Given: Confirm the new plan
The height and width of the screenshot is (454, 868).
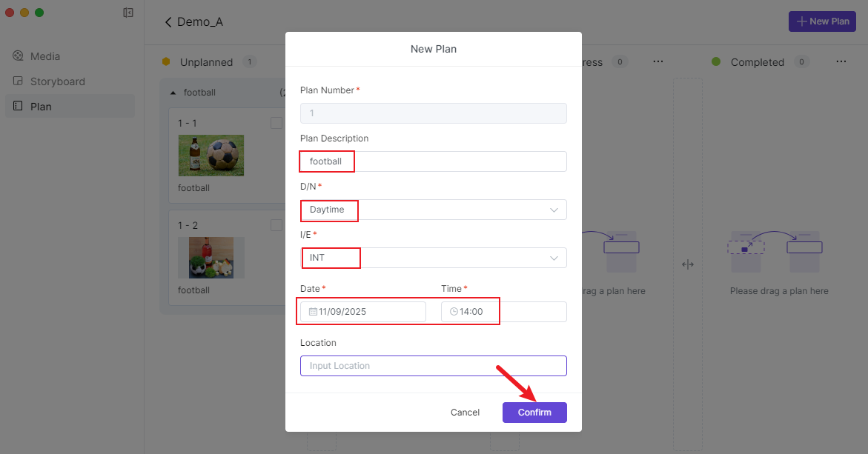Looking at the screenshot, I should coord(534,413).
